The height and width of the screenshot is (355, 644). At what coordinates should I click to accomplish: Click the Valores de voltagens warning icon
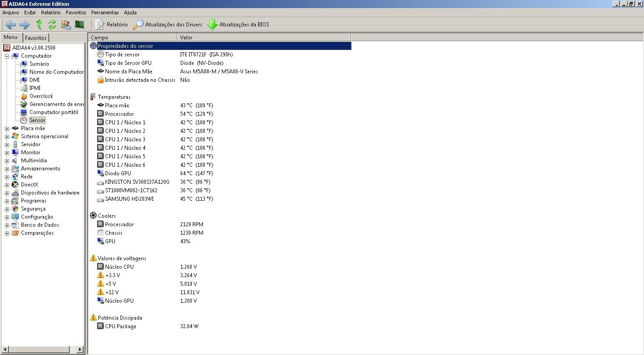coord(93,258)
